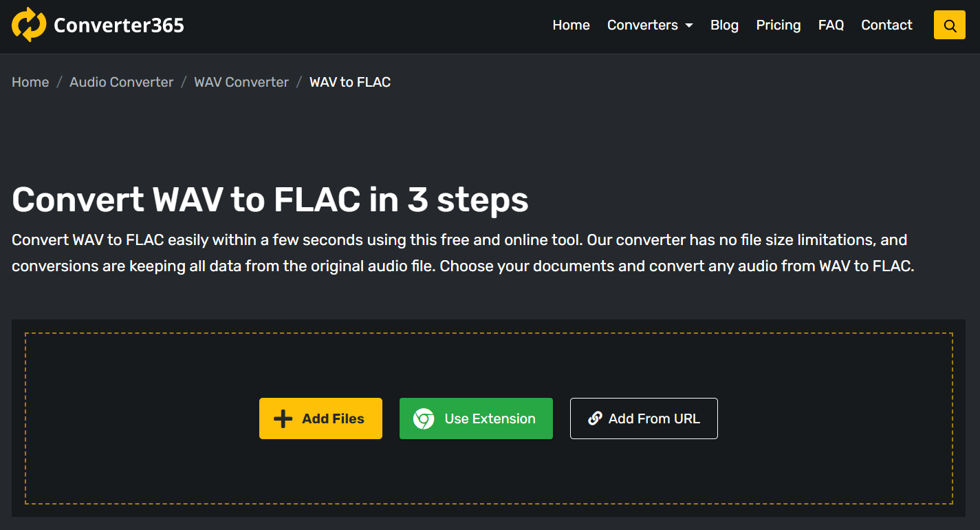980x530 pixels.
Task: Click the Use Extension button
Action: click(x=490, y=418)
